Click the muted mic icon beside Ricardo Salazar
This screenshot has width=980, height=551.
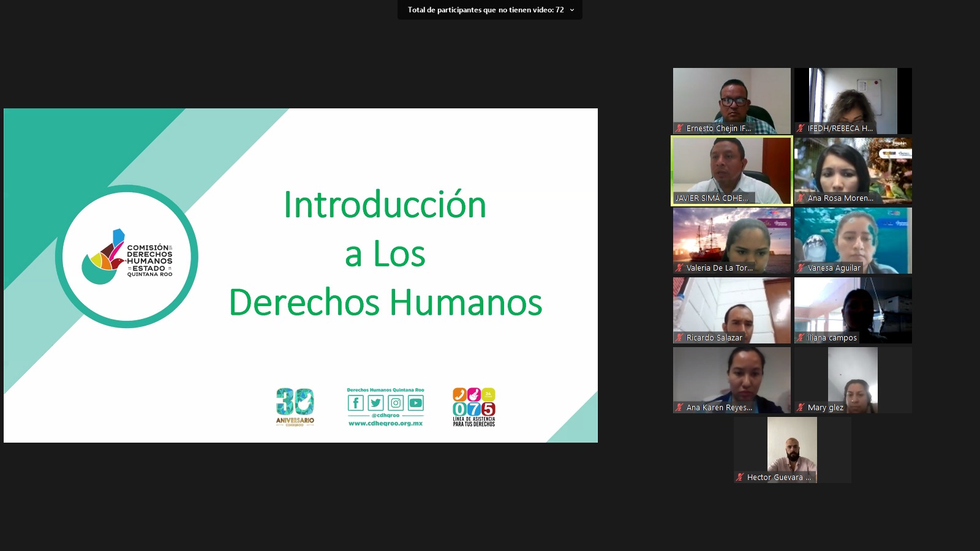tap(679, 338)
